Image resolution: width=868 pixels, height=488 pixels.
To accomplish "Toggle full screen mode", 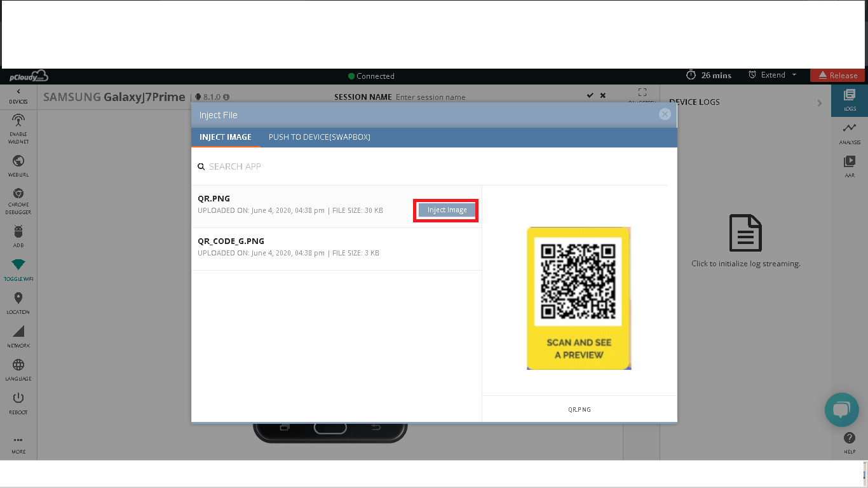I will (x=642, y=93).
